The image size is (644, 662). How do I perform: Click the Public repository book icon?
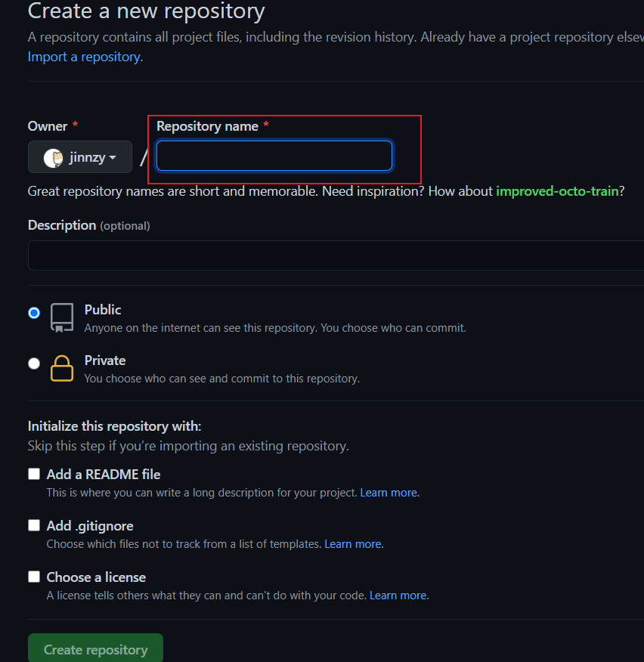(62, 318)
